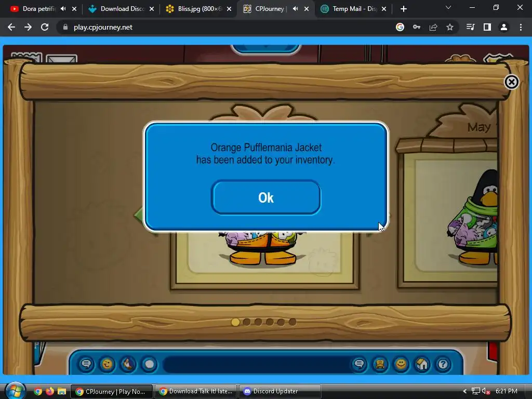Open the wink emote icon
This screenshot has width=532, height=399.
(x=107, y=364)
